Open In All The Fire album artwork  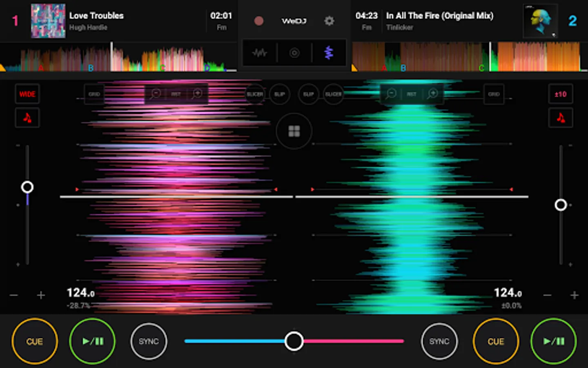click(540, 21)
